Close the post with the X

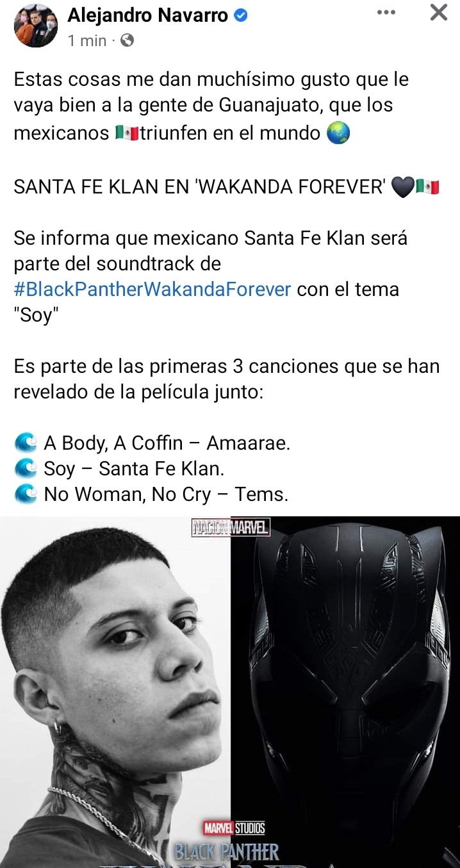pos(439,12)
